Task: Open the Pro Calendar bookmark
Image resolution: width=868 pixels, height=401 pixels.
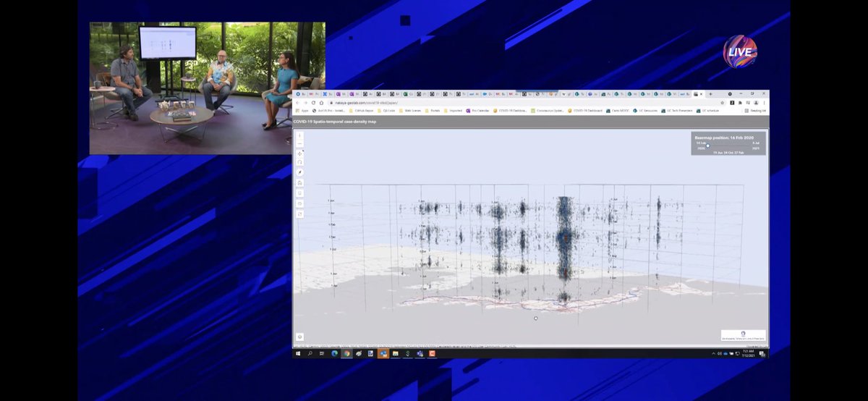Action: click(478, 111)
